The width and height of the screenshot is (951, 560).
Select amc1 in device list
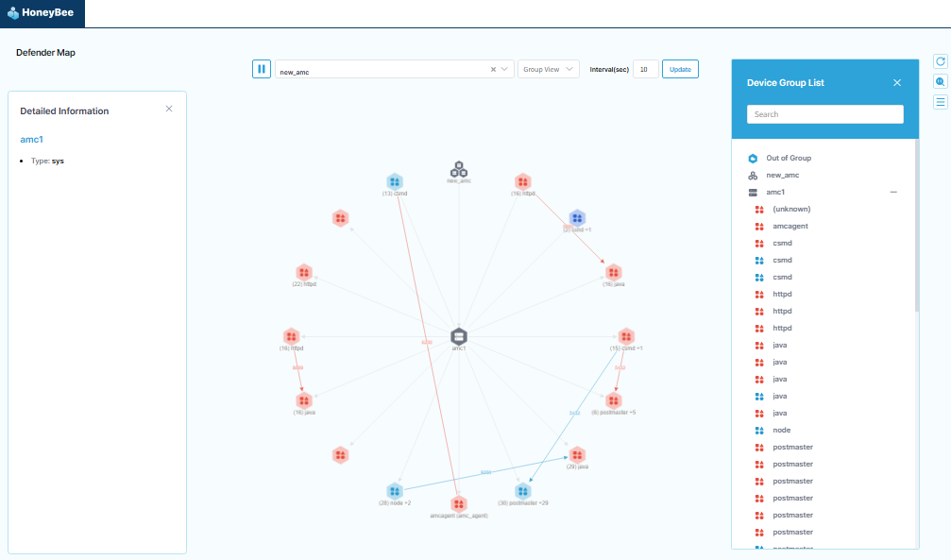(775, 192)
